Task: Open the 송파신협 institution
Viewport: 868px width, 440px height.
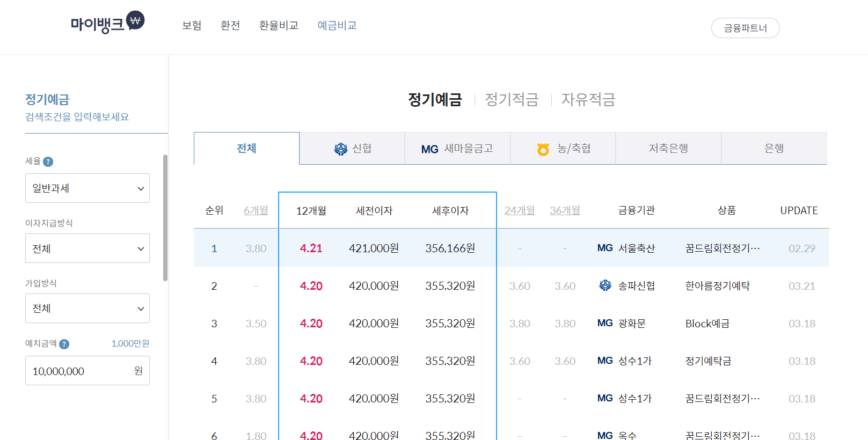Action: click(637, 285)
